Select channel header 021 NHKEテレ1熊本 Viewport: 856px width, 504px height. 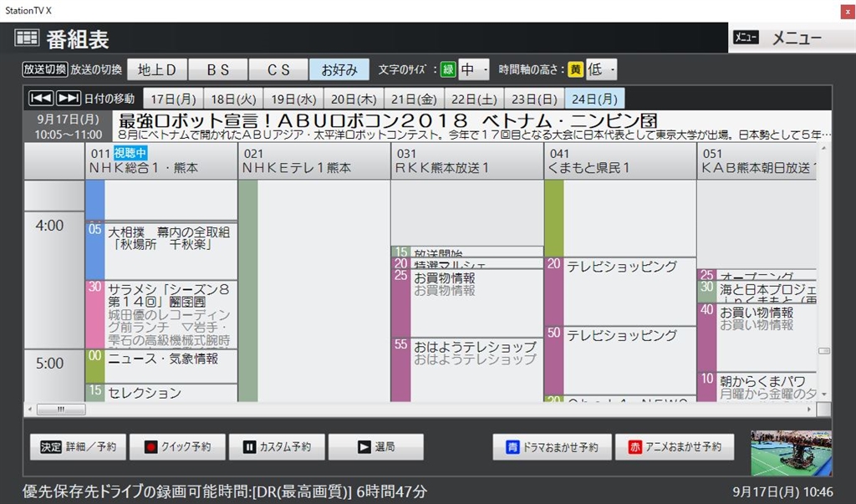[x=314, y=161]
